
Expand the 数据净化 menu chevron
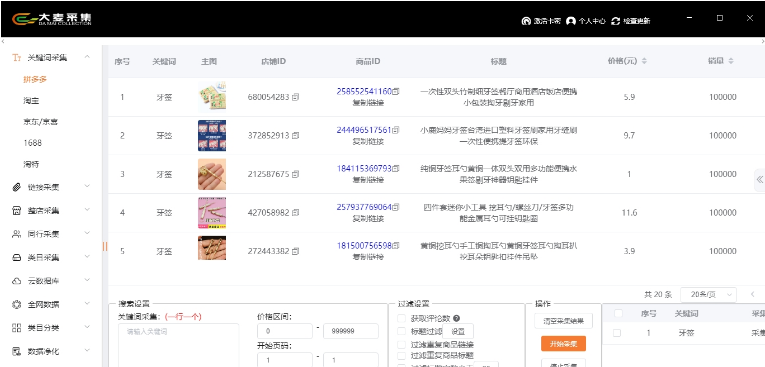[87, 350]
